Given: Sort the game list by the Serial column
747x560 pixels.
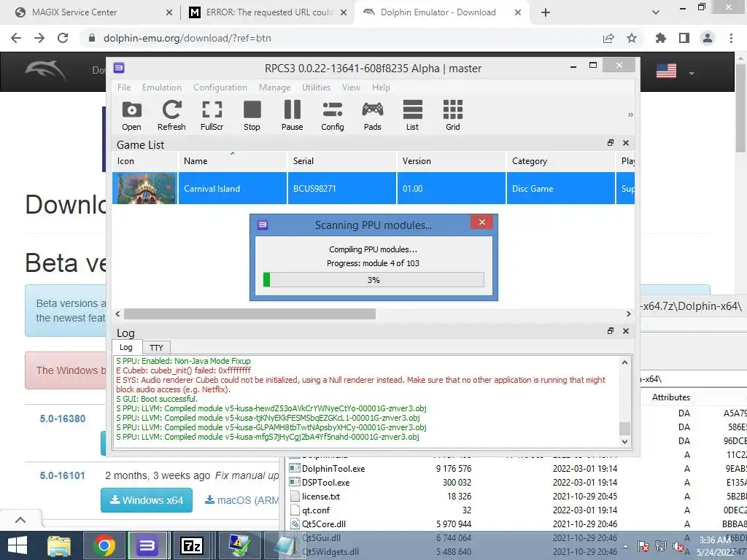Looking at the screenshot, I should click(x=341, y=161).
